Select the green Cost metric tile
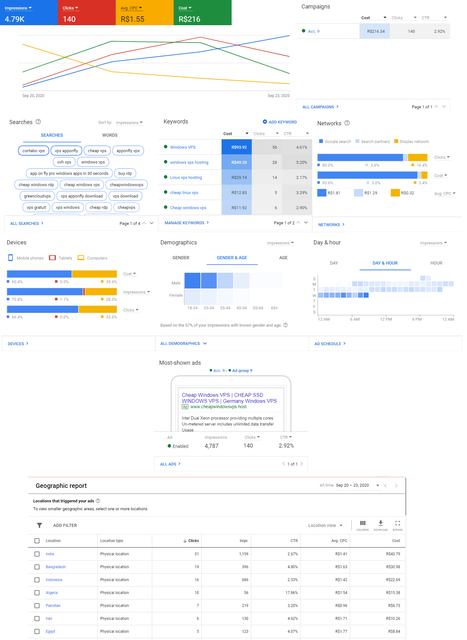This screenshot has height=640, width=467. (202, 13)
